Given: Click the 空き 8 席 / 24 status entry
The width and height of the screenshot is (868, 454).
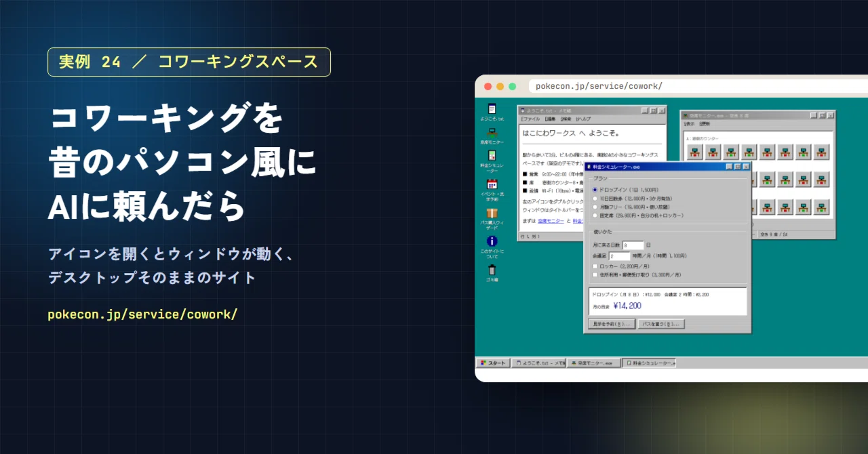Looking at the screenshot, I should pyautogui.click(x=797, y=234).
